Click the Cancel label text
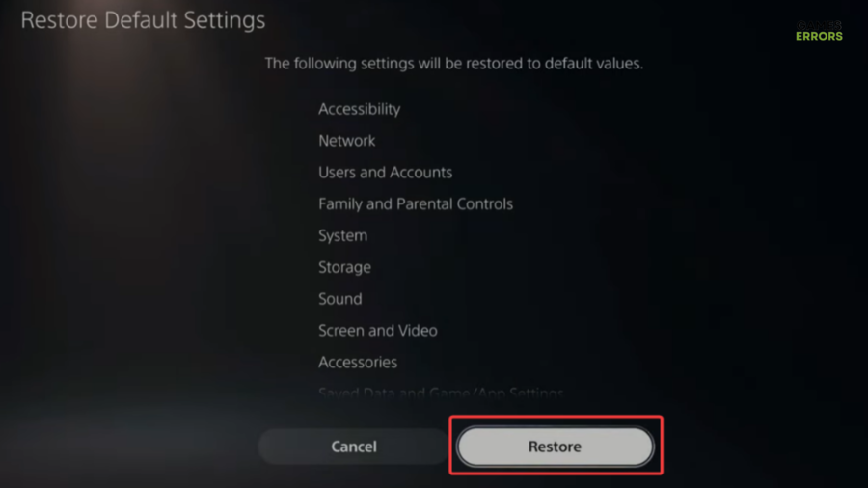This screenshot has height=488, width=868. point(354,447)
